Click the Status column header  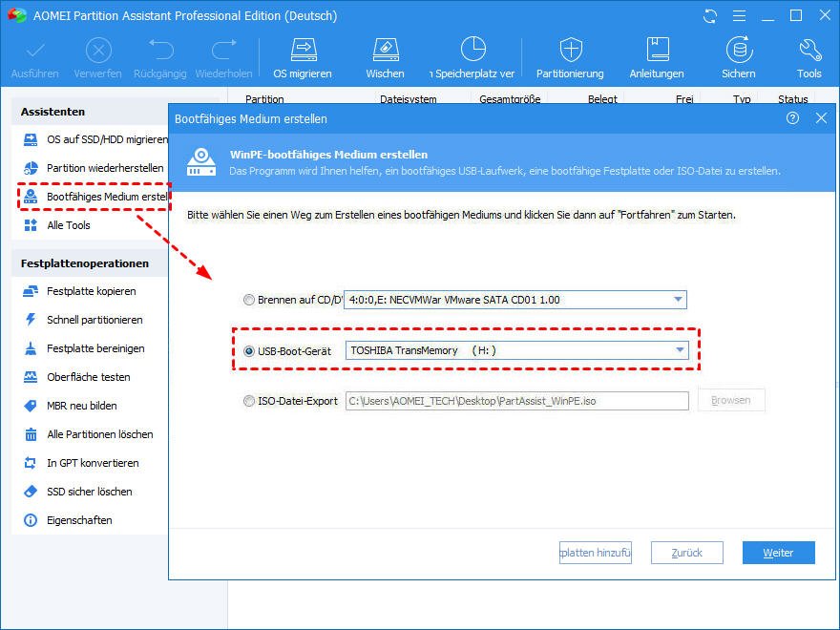coord(793,98)
